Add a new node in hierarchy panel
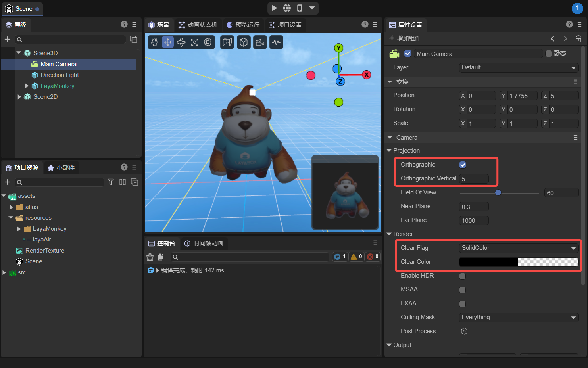This screenshot has height=368, width=588. coord(8,39)
